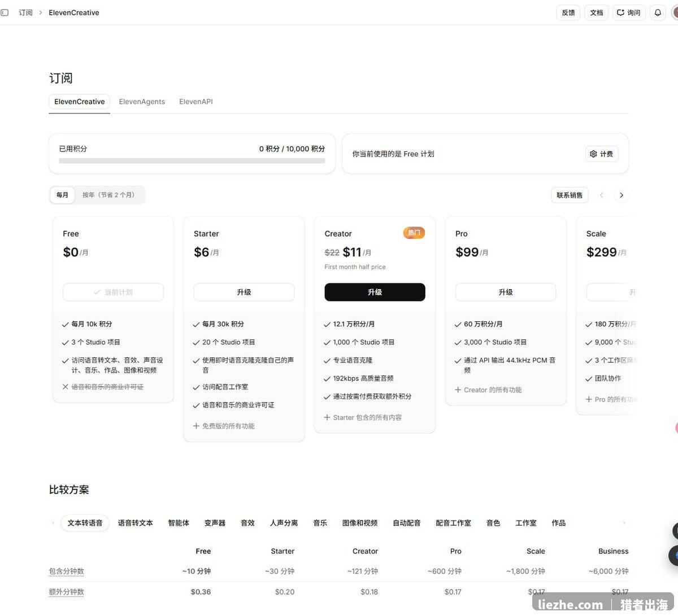The height and width of the screenshot is (616, 678).
Task: Click the ~6,000 分钟 Business cell
Action: (609, 571)
